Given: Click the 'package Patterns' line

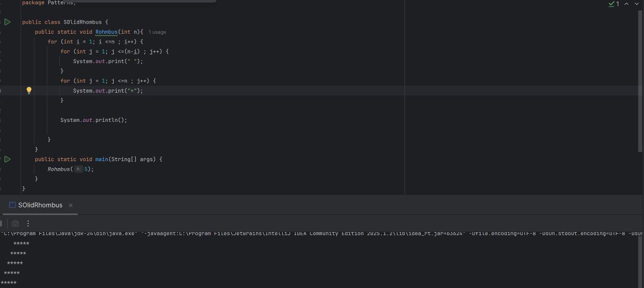Looking at the screenshot, I should pos(49,3).
